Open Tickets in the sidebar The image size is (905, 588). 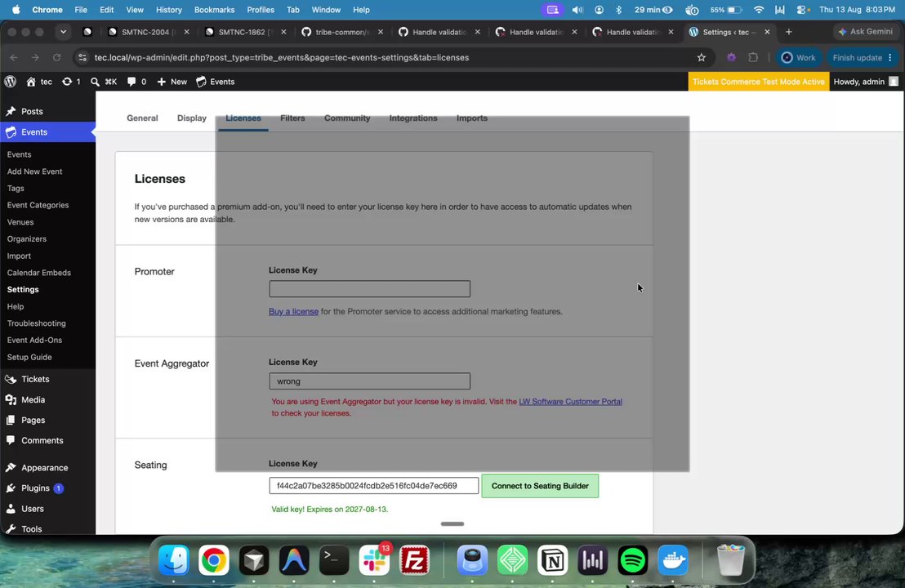(x=47, y=379)
